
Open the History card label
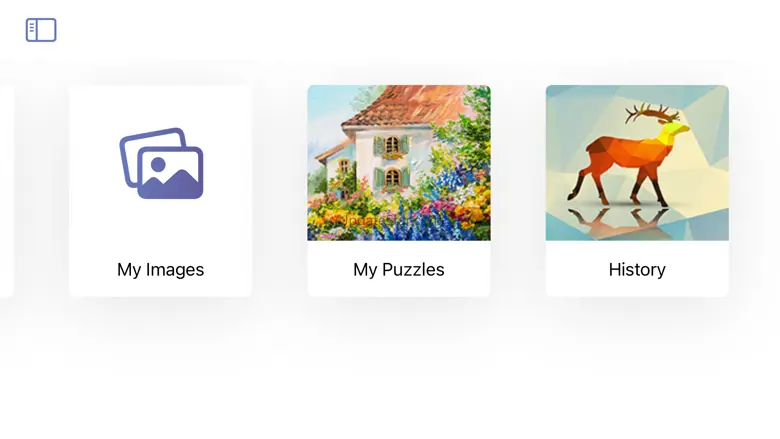point(637,269)
